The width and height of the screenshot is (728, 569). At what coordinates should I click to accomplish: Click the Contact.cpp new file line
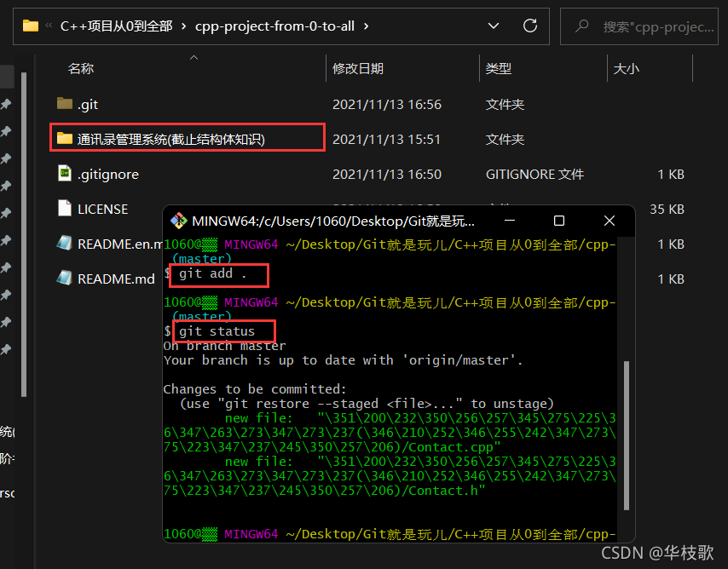tap(390, 433)
